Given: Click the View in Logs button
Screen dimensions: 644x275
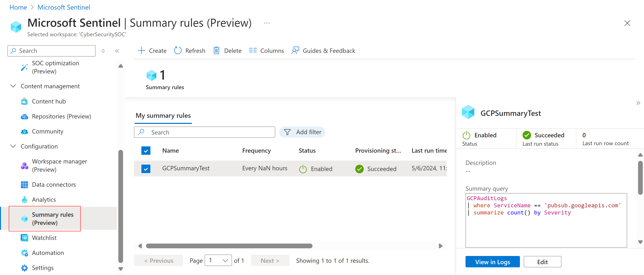Looking at the screenshot, I should point(492,261).
